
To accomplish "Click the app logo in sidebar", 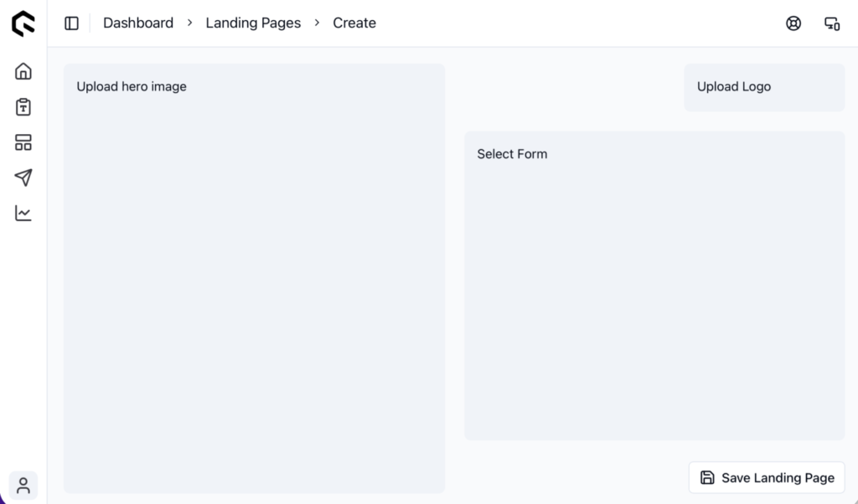I will 23,23.
